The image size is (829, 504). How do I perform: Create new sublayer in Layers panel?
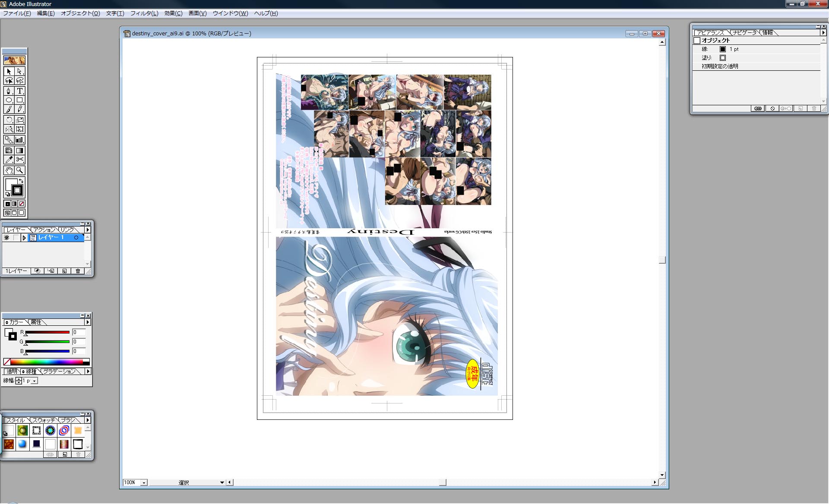coord(51,271)
